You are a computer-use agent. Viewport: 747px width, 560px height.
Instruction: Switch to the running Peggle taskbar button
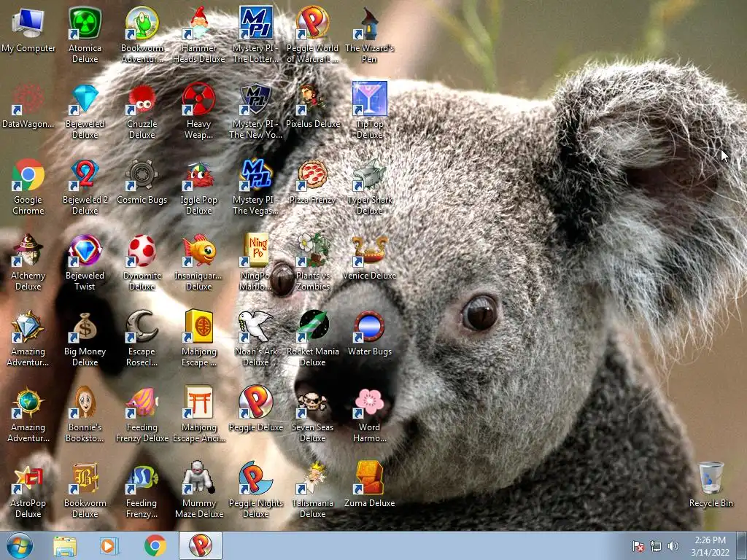click(201, 545)
